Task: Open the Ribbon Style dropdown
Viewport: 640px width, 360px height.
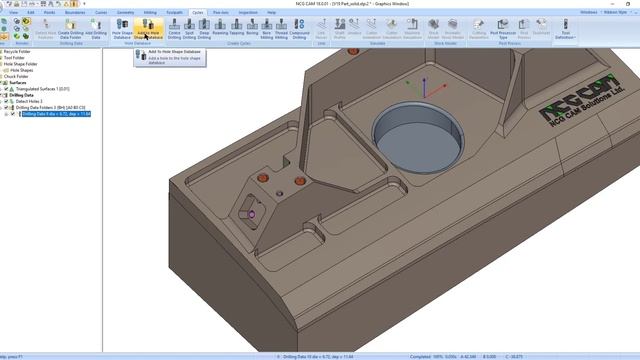Action: tap(617, 12)
